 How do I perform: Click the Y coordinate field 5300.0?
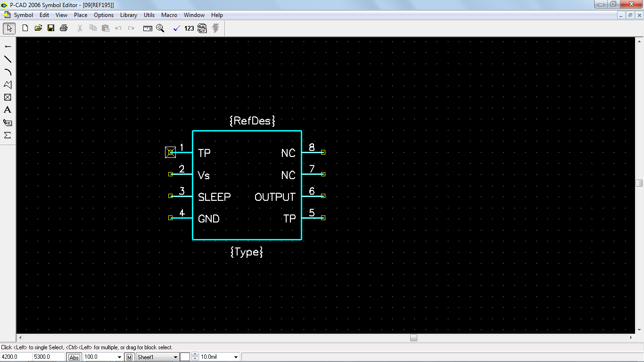49,357
